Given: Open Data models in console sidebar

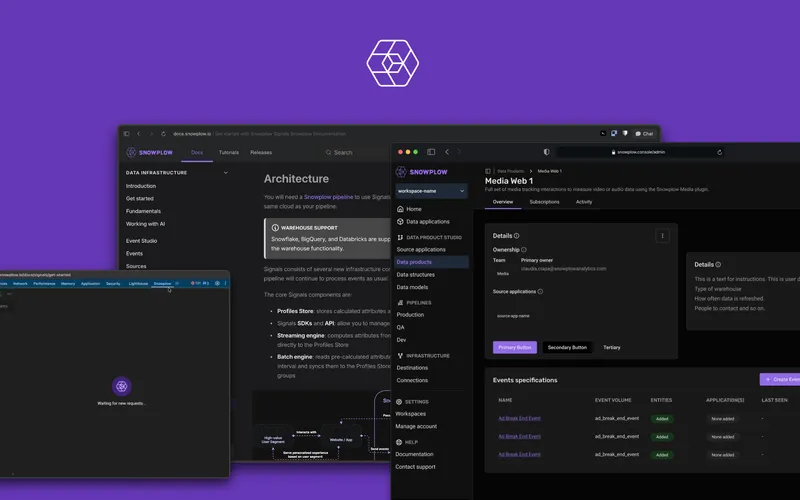Looking at the screenshot, I should (412, 287).
